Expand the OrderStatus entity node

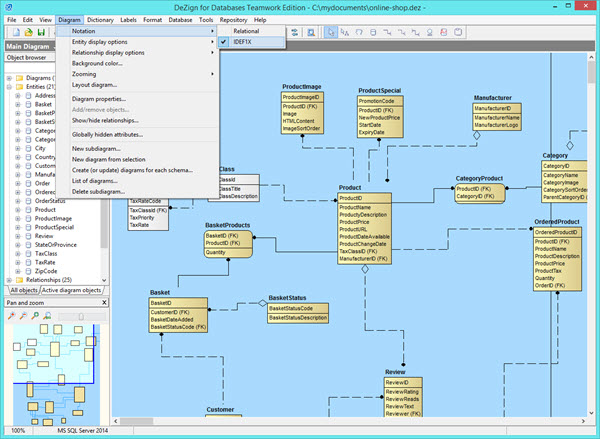click(18, 201)
